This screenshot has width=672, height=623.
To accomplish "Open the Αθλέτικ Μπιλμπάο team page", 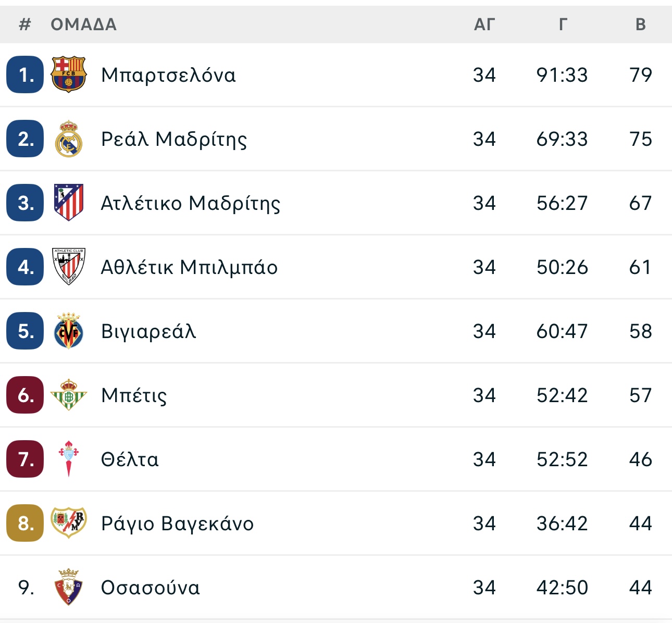I will 189,267.
